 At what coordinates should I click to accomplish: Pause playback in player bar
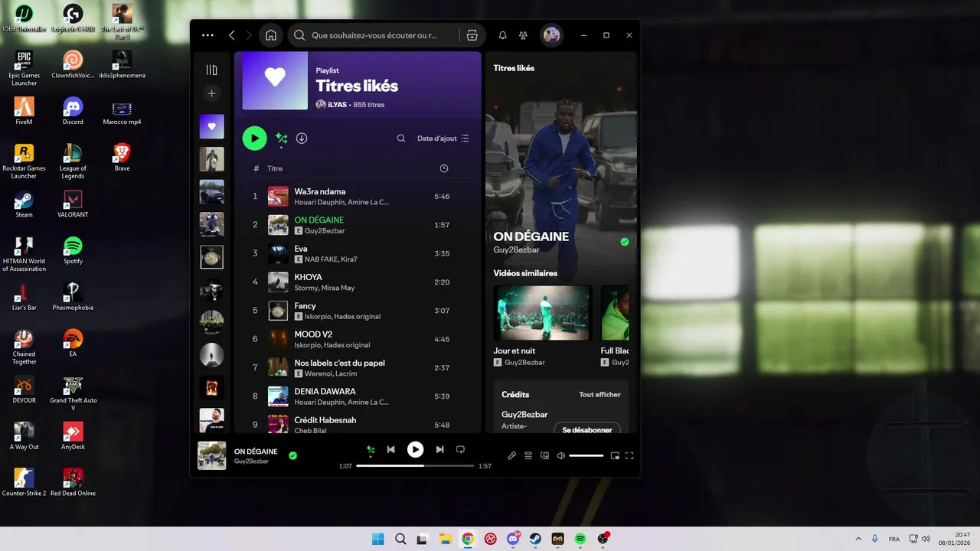(415, 450)
